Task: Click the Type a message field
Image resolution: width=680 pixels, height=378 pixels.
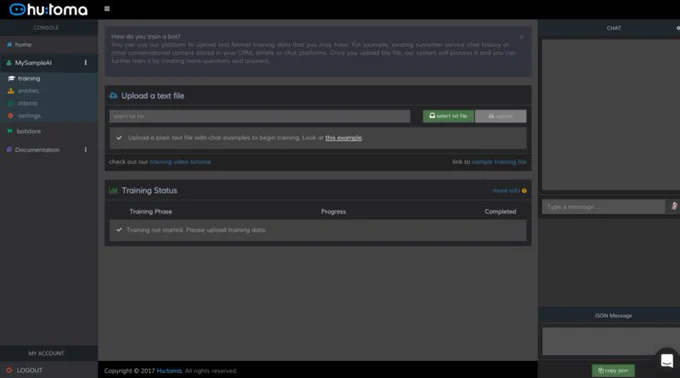Action: (x=603, y=207)
